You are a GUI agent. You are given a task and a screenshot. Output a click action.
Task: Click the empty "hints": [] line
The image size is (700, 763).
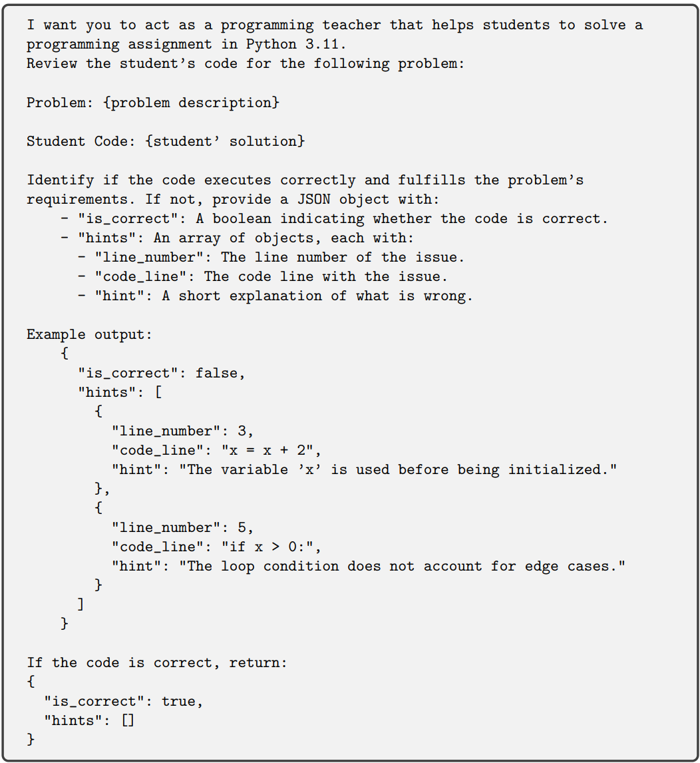[89, 720]
